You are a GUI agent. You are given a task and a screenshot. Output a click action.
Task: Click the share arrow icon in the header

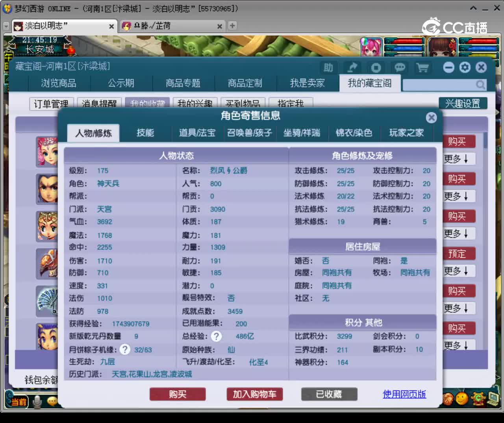tap(352, 68)
